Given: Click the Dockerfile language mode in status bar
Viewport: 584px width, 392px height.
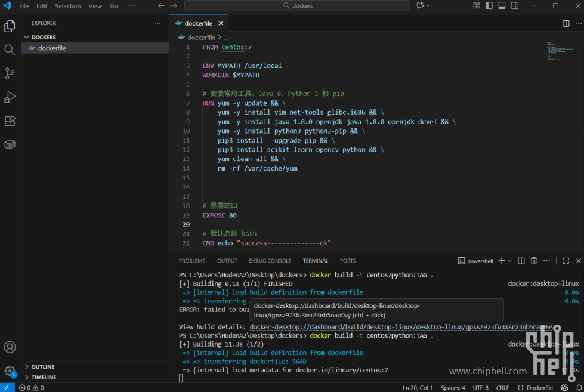Looking at the screenshot, I should click(x=535, y=388).
